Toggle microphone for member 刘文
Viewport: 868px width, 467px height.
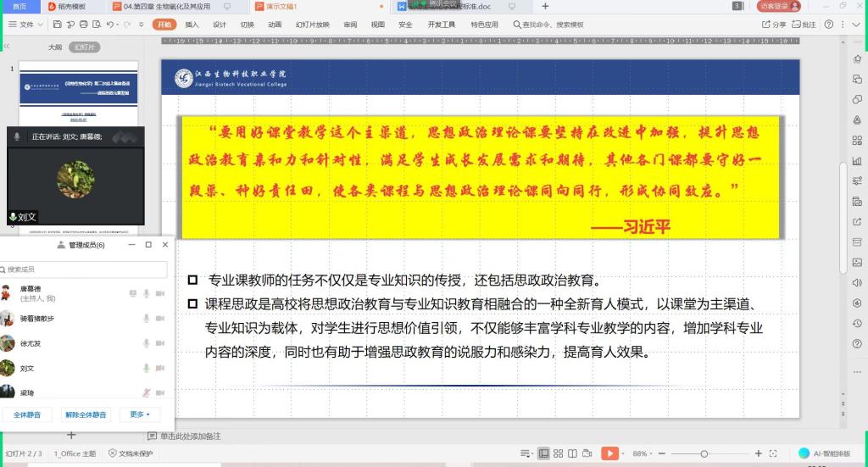[x=146, y=368]
